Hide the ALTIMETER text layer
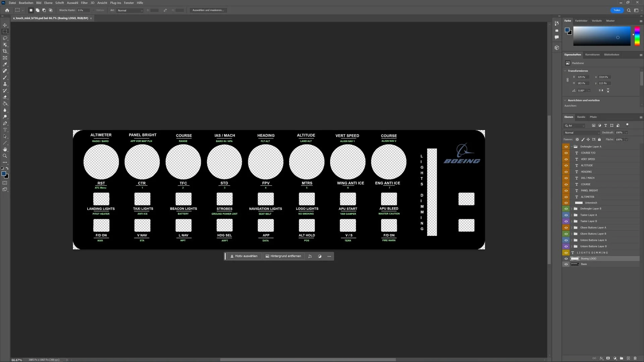Image resolution: width=644 pixels, height=362 pixels. coord(566,197)
